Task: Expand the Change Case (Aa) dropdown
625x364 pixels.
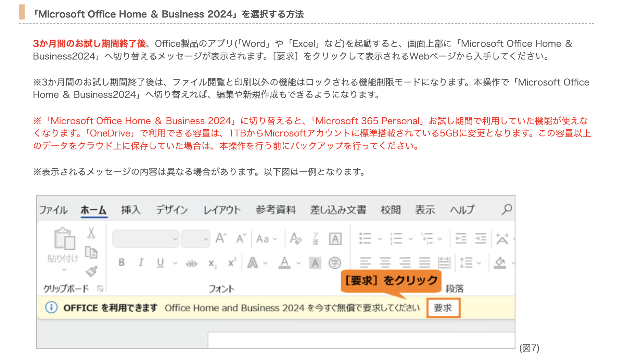Action: coord(267,239)
